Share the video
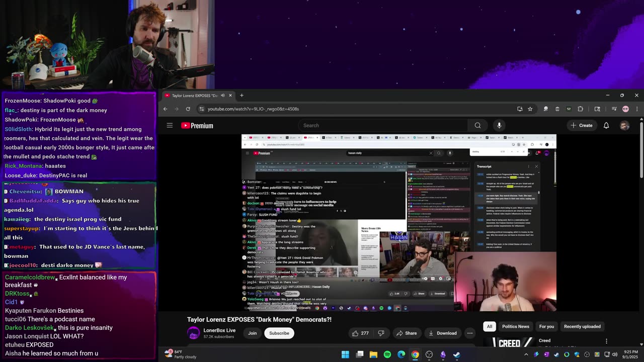This screenshot has width=644, height=362. (407, 333)
